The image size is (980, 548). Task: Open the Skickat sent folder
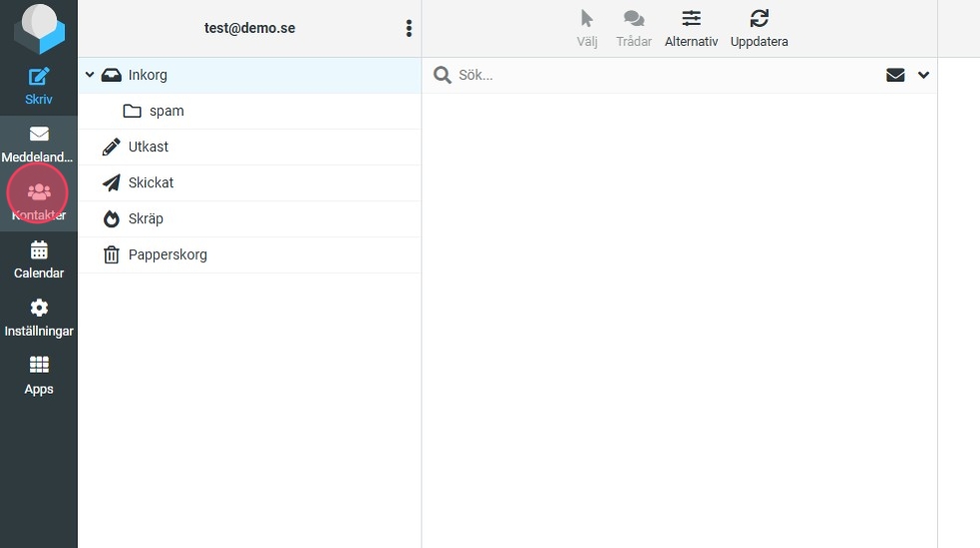click(151, 182)
